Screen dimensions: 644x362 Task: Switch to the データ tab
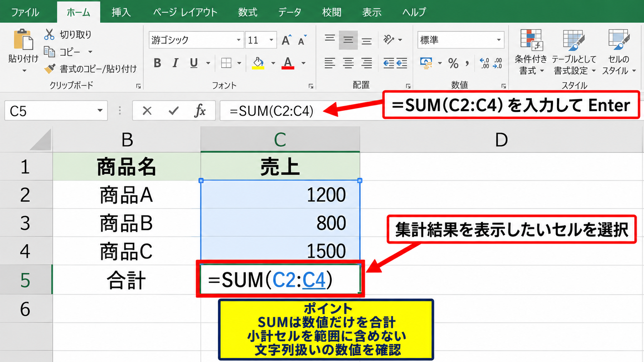(x=290, y=12)
